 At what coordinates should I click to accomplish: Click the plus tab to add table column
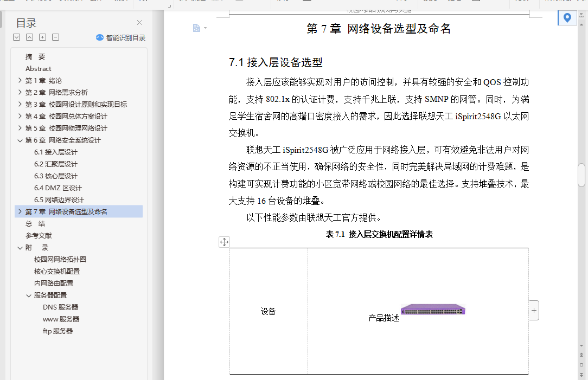coord(534,310)
